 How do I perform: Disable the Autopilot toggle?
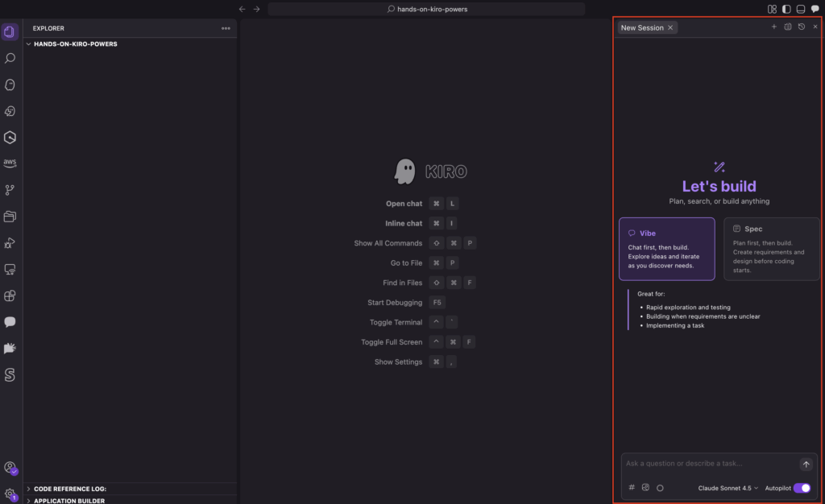pos(802,488)
